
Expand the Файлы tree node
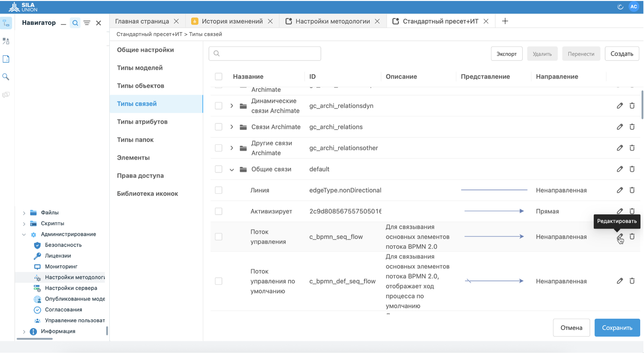point(24,213)
